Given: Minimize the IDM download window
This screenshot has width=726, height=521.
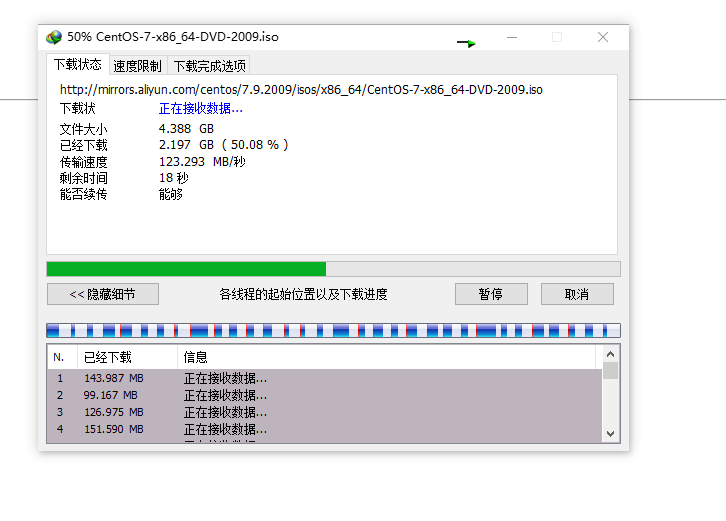Looking at the screenshot, I should coord(512,37).
